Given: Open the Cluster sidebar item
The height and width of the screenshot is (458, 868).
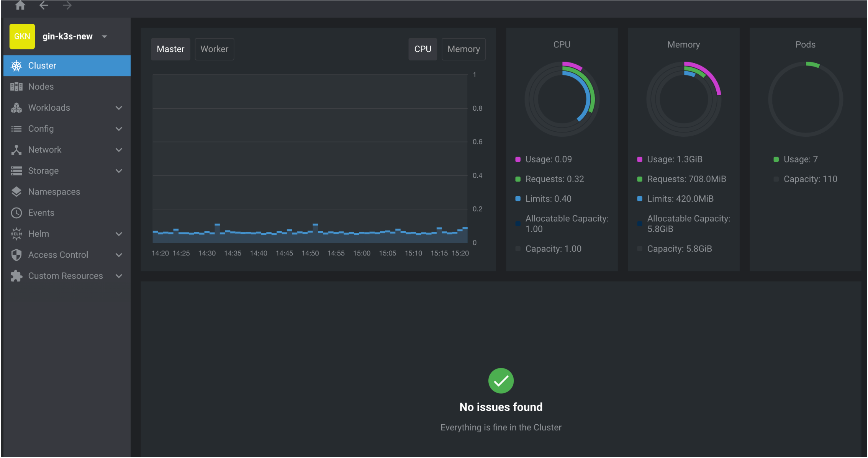Looking at the screenshot, I should click(x=42, y=66).
